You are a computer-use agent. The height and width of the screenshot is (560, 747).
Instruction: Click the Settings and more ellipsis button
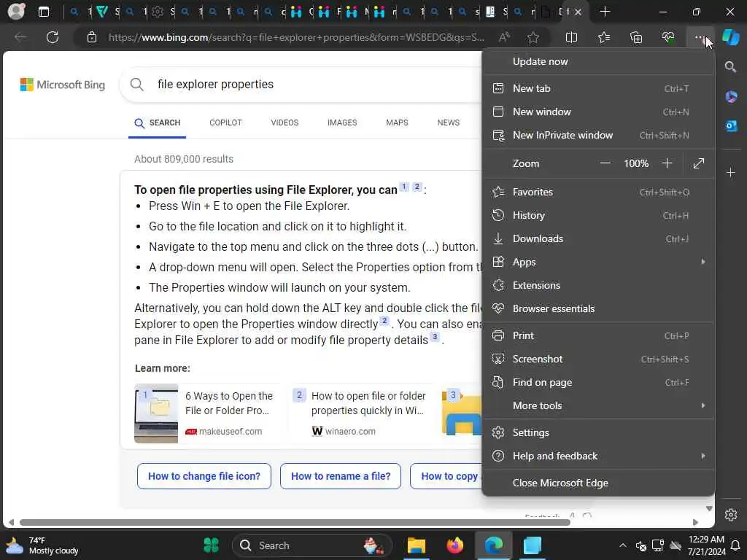[x=700, y=37]
